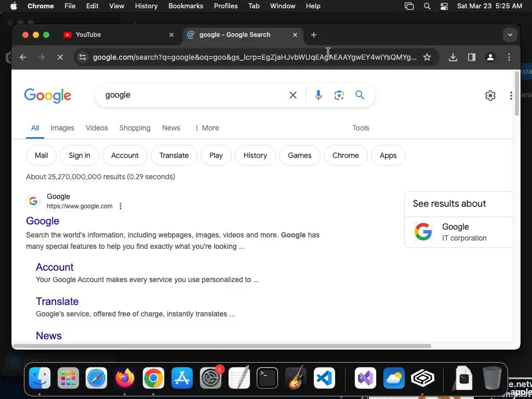Click the horizontal scrollbar at page bottom

coord(222,346)
